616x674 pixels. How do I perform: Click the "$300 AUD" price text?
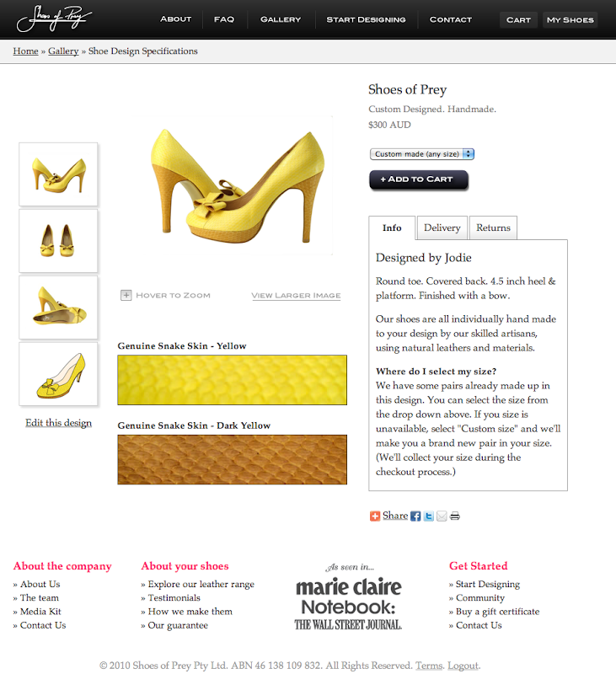click(389, 125)
